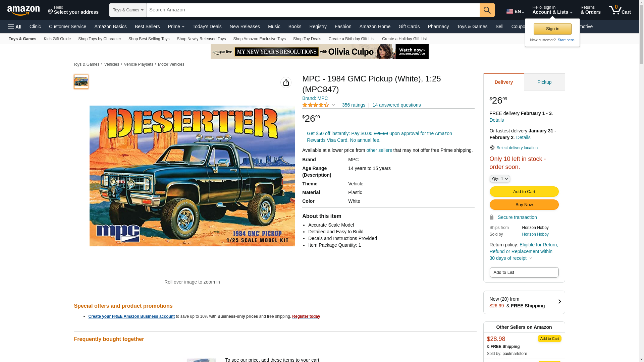Click the Add to Cart button
Screen dimensions: 644x362
point(524,192)
